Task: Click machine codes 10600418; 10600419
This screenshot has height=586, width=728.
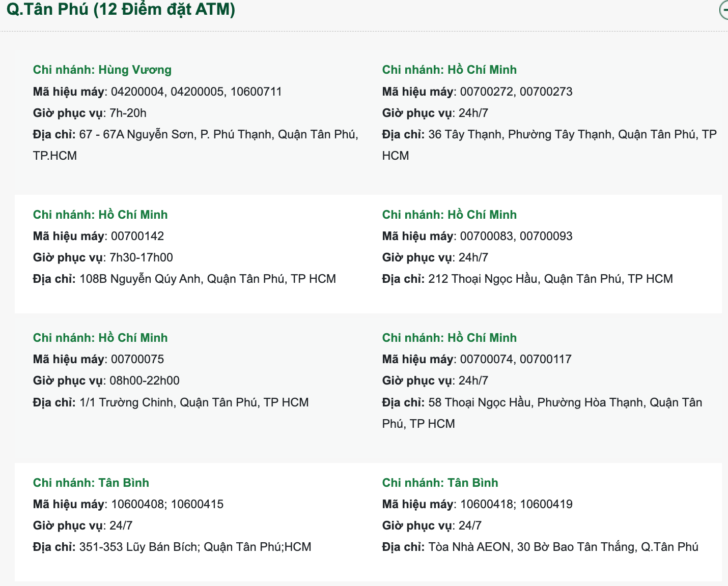Action: [x=516, y=504]
